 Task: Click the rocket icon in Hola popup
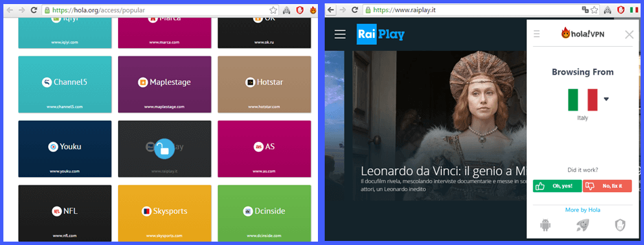[582, 225]
